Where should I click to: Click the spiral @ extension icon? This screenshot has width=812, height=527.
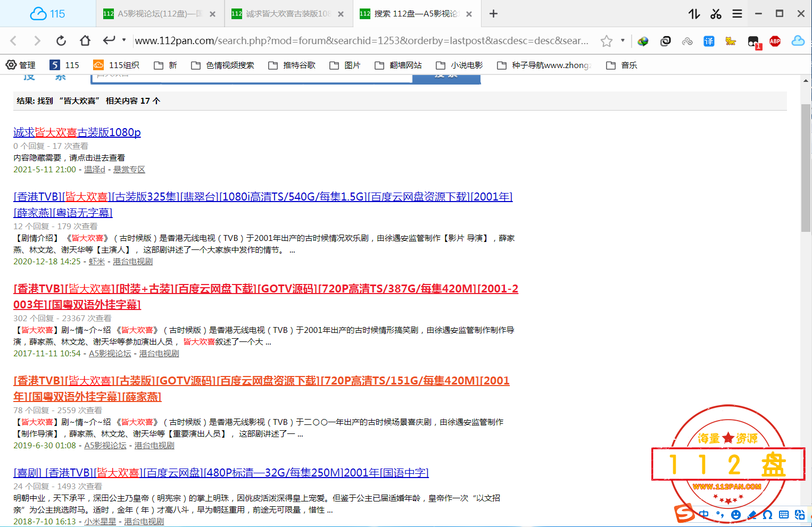pyautogui.click(x=665, y=41)
